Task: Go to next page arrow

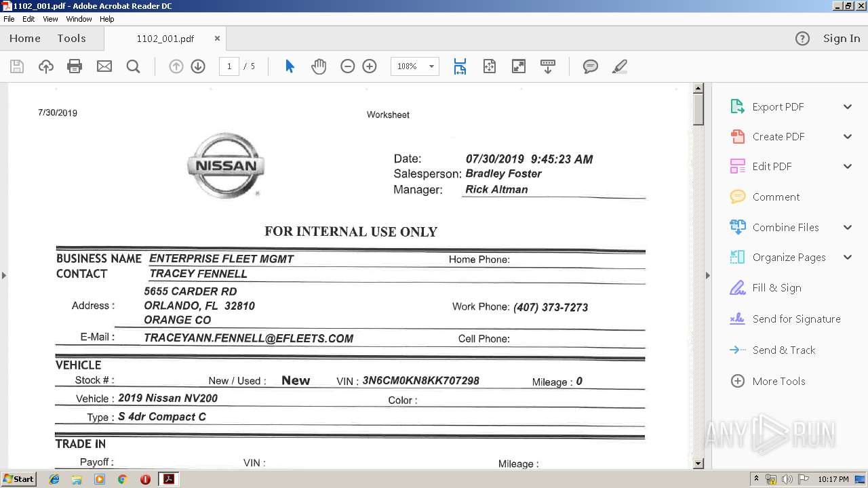Action: click(198, 66)
